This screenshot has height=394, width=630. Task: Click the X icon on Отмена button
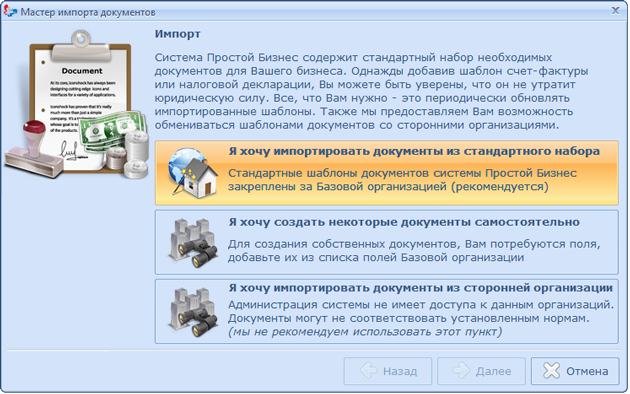551,370
